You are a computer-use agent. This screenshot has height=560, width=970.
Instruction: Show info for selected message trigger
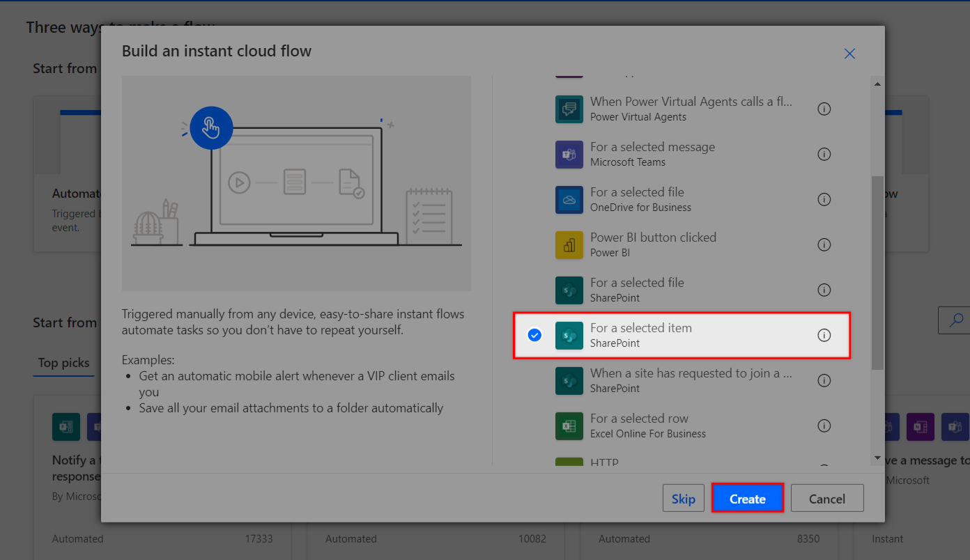[824, 155]
